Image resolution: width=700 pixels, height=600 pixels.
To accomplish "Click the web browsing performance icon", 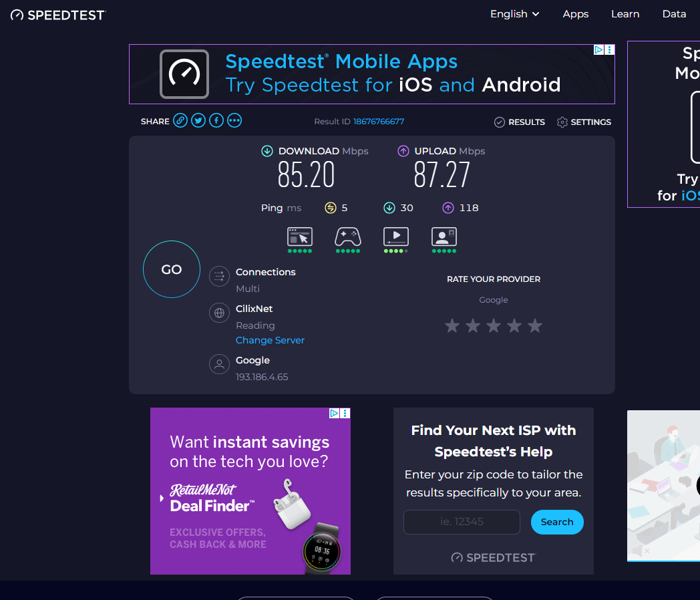I will tap(300, 237).
